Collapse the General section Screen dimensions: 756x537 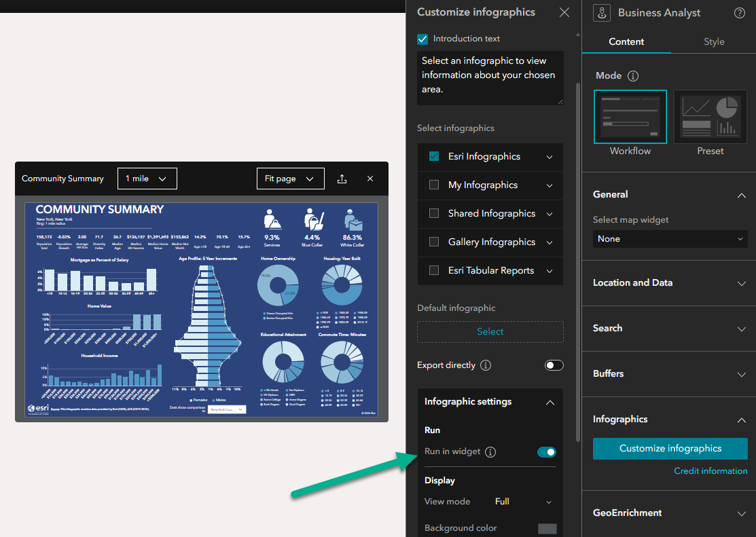(x=742, y=196)
